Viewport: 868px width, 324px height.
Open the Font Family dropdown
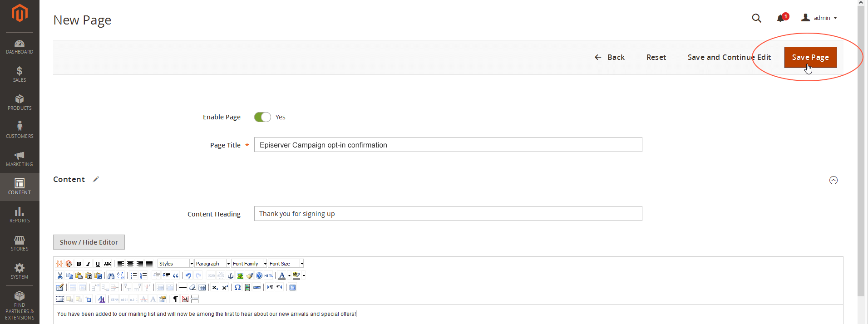(x=249, y=264)
